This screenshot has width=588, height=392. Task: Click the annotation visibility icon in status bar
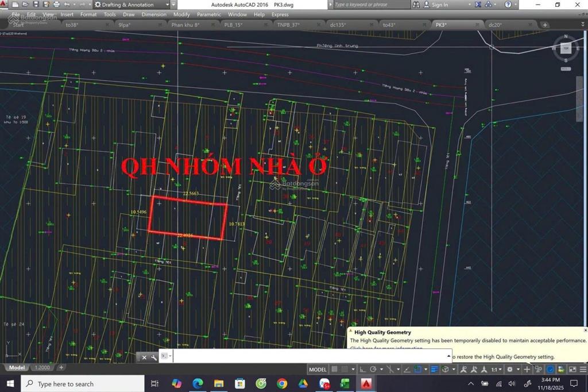tap(463, 370)
